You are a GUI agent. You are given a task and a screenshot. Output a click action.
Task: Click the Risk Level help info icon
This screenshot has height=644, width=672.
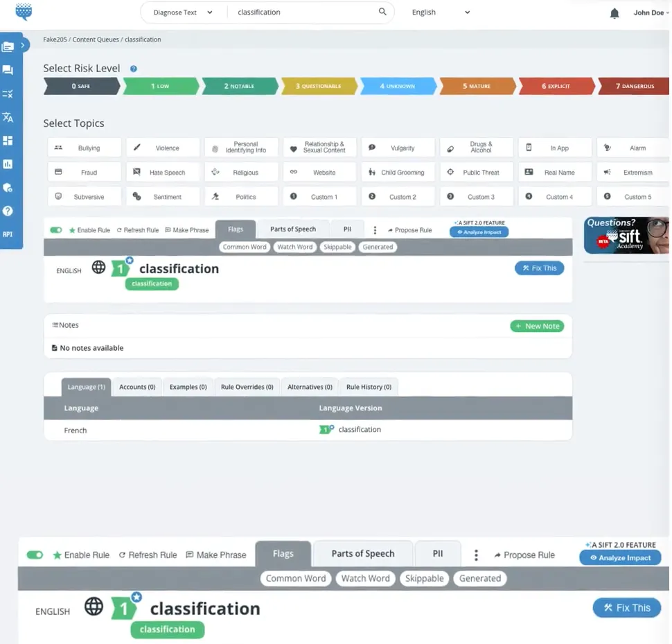point(134,69)
